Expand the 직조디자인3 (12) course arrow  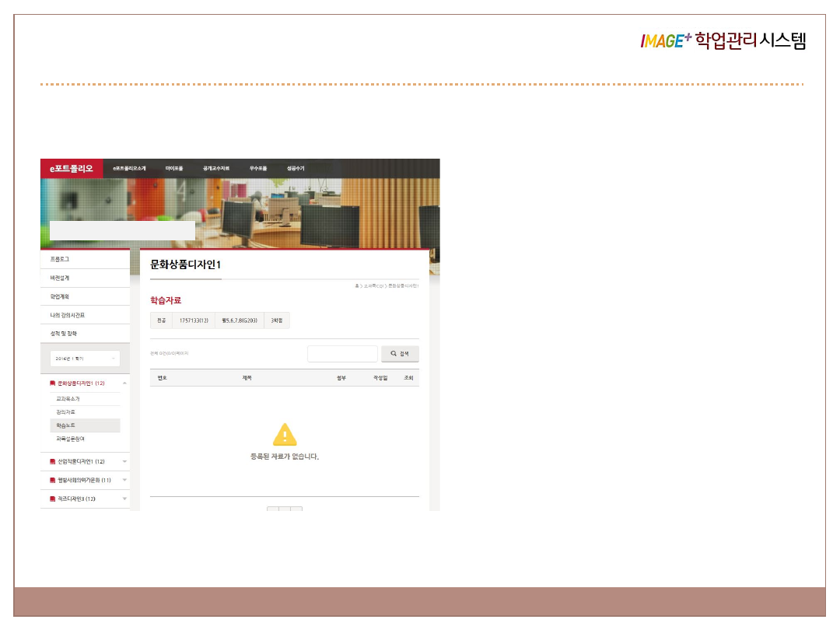click(x=124, y=499)
